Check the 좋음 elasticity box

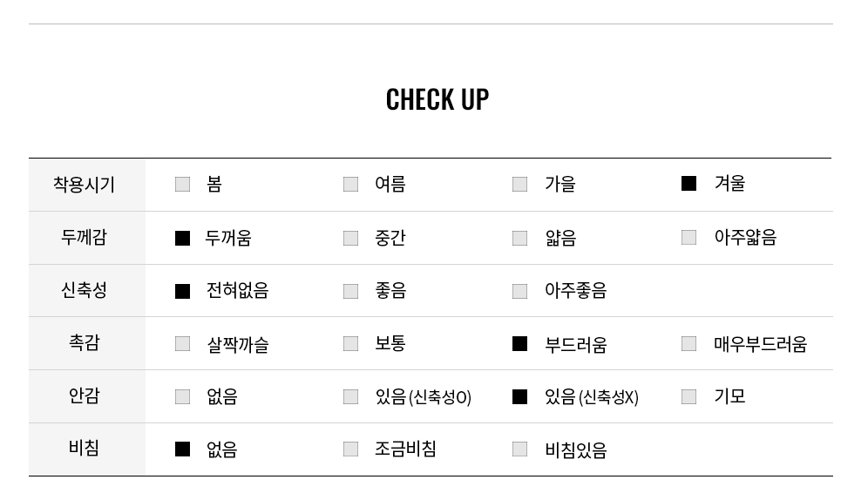351,291
